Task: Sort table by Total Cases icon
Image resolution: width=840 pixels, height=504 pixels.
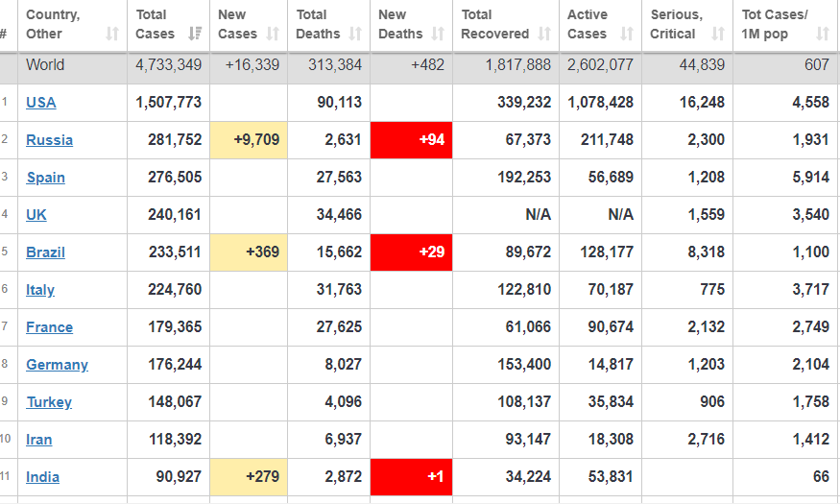Action: 195,34
